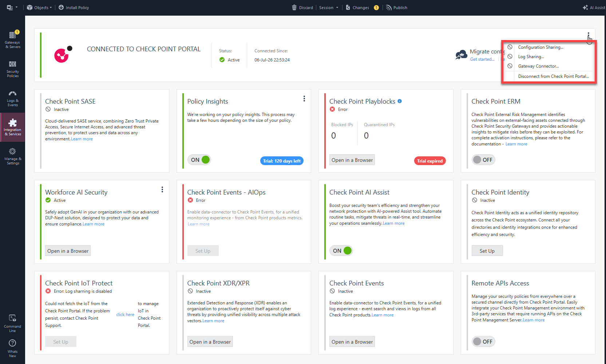Viewport: 606px width, 364px height.
Task: Open SASE Learn more link
Action: coord(82,139)
